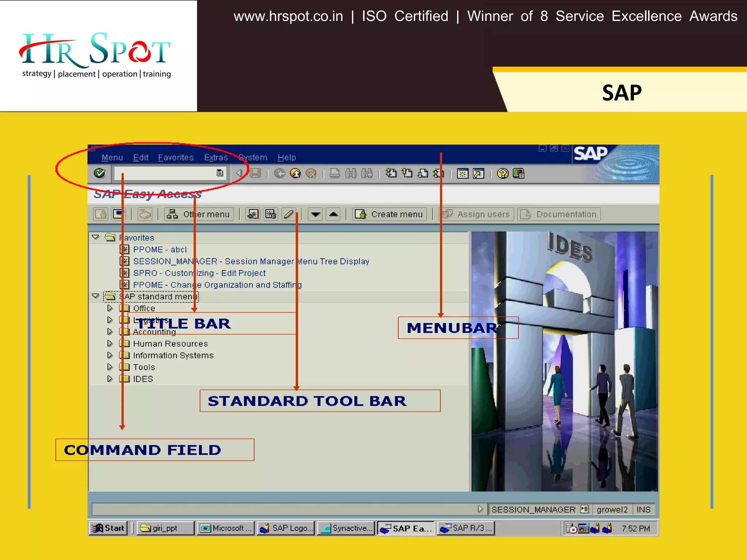Expand the Accounting folder
The height and width of the screenshot is (560, 747).
pyautogui.click(x=110, y=331)
